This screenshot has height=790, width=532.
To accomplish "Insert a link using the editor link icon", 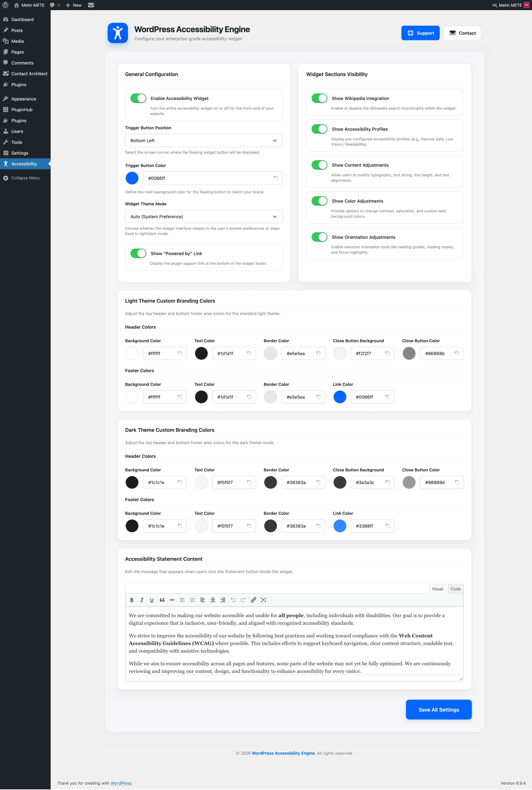I will coord(253,600).
